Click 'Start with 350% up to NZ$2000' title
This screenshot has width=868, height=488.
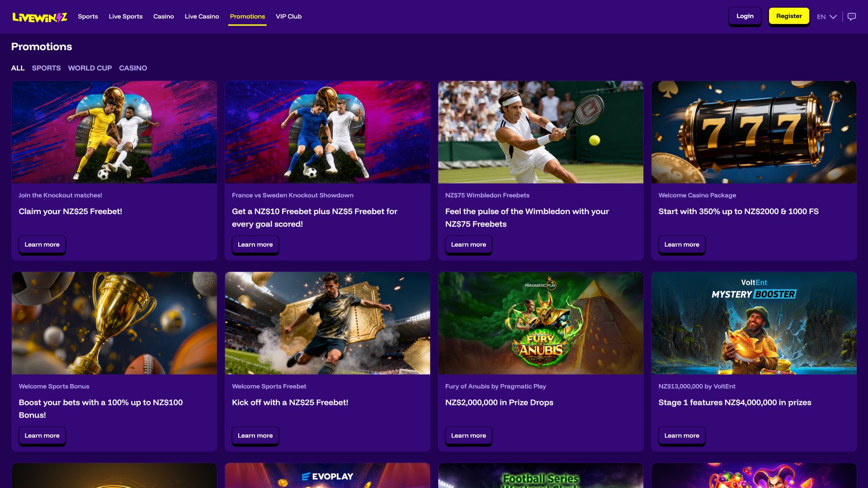coord(738,211)
